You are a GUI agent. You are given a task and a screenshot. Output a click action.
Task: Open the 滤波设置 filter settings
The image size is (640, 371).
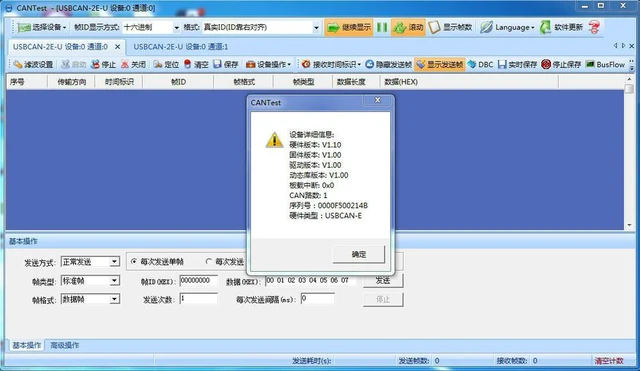click(33, 64)
